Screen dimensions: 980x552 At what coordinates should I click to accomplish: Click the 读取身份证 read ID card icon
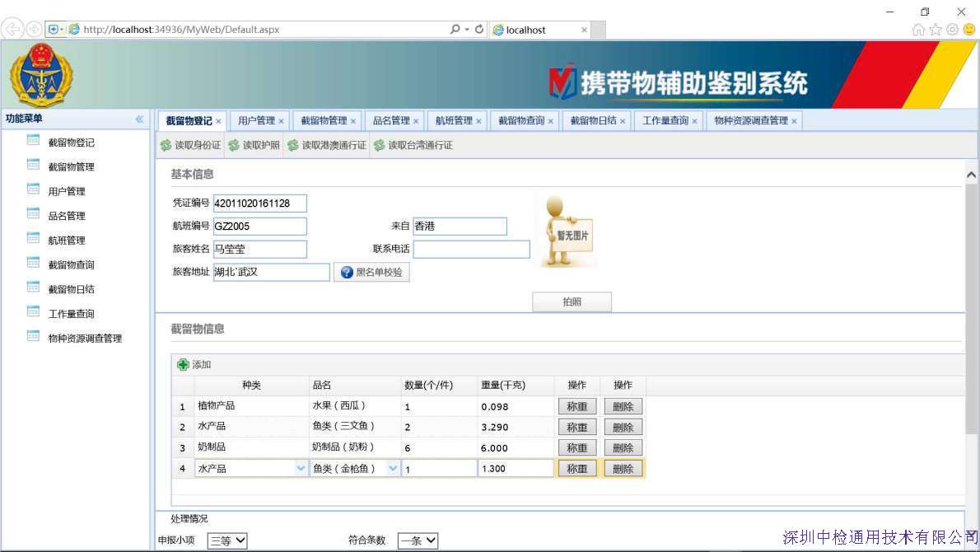(166, 145)
